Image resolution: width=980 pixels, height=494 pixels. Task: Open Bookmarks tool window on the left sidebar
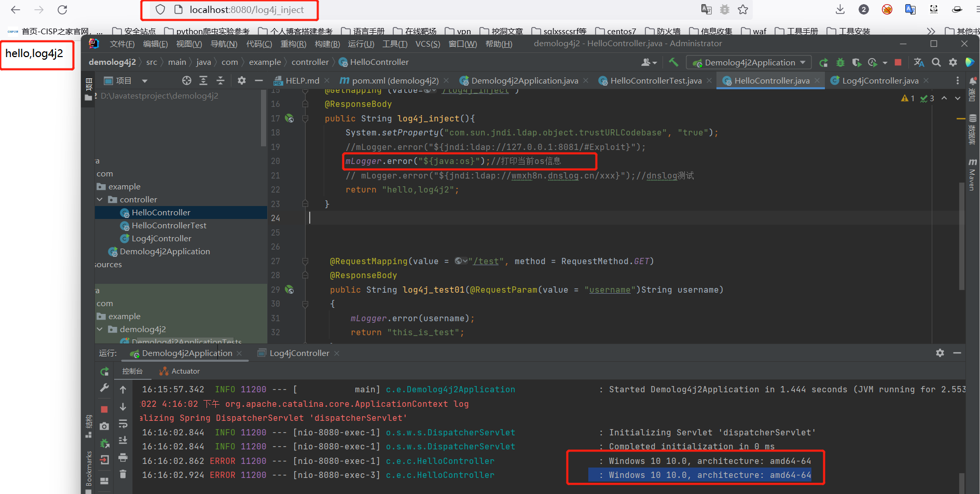89,468
